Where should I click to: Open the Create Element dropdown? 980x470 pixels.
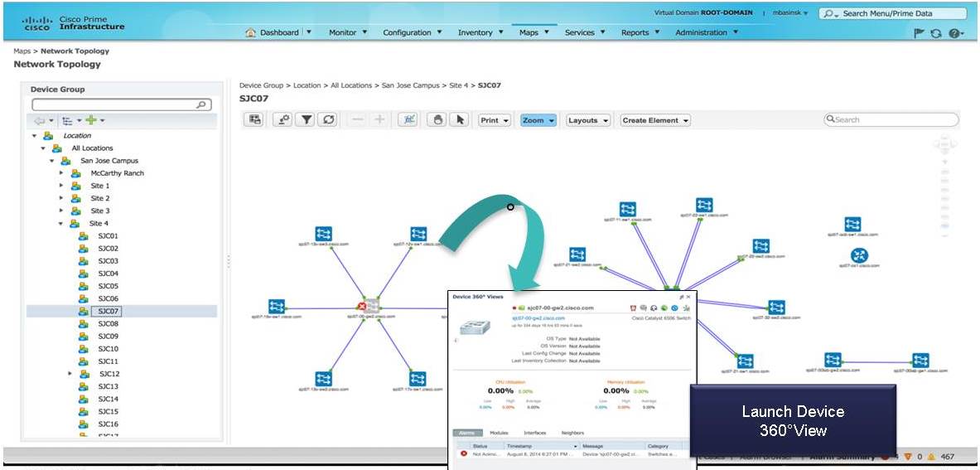pos(655,120)
